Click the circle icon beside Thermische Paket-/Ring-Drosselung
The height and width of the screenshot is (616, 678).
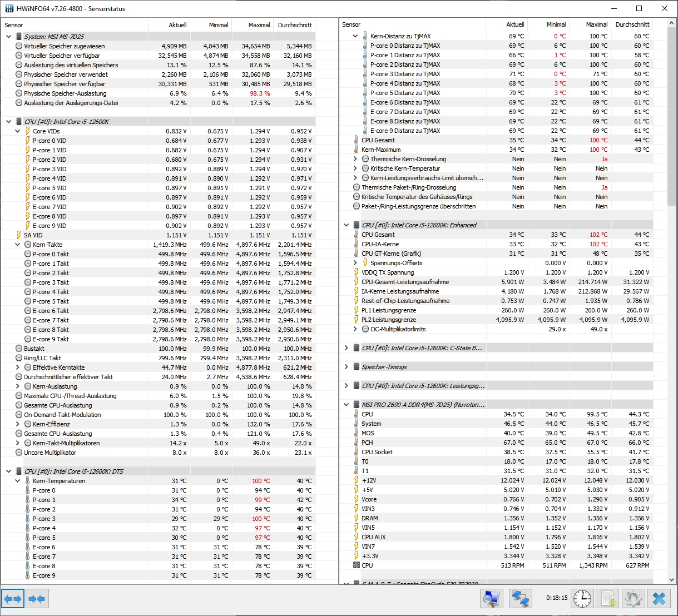(357, 187)
